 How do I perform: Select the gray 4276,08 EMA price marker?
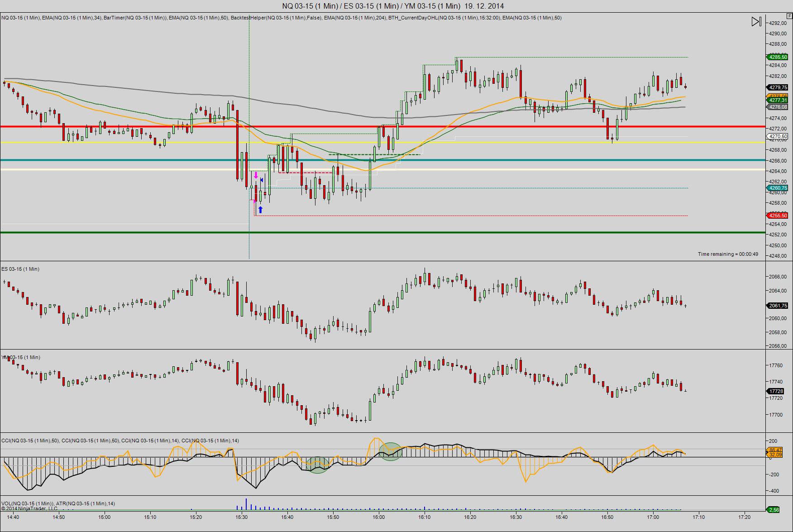[x=778, y=107]
